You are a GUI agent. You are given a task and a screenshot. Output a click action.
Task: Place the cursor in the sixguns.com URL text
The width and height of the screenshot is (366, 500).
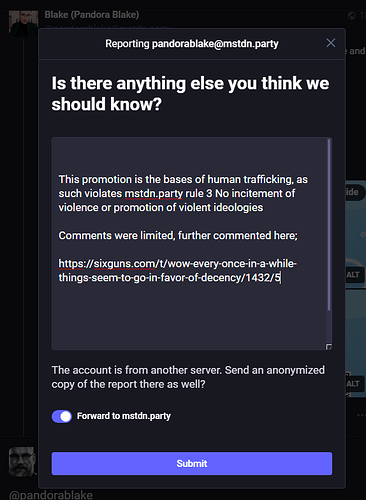coord(178,270)
